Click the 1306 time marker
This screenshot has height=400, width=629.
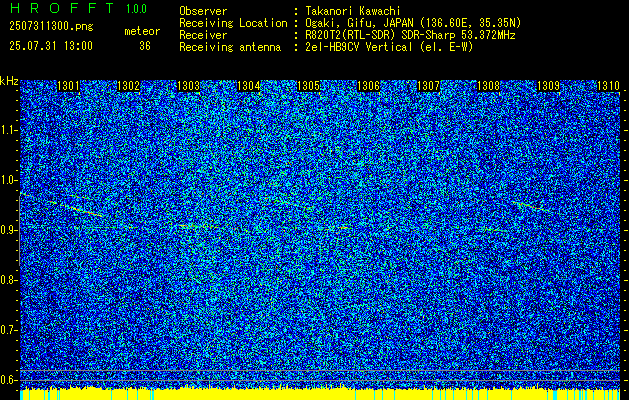pyautogui.click(x=368, y=86)
